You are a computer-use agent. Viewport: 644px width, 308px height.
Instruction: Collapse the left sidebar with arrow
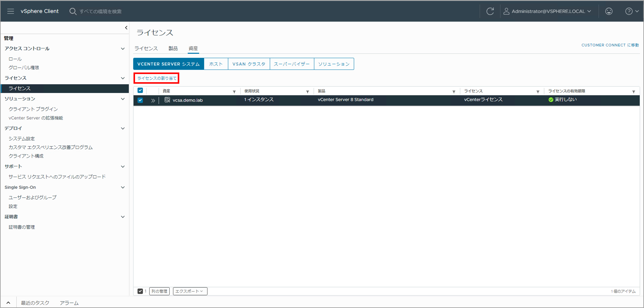[x=126, y=28]
